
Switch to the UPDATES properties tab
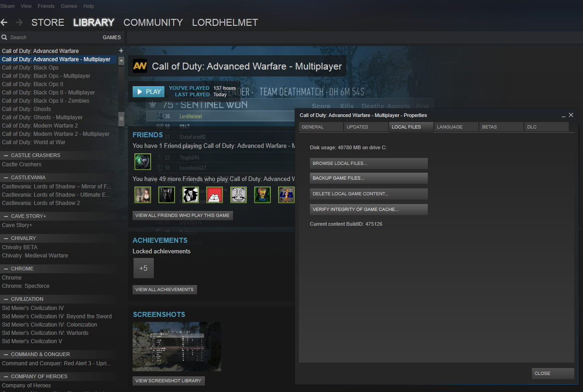(366, 127)
